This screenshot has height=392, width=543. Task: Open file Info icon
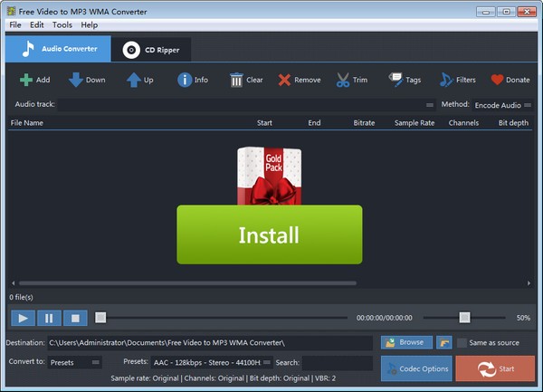pos(184,80)
